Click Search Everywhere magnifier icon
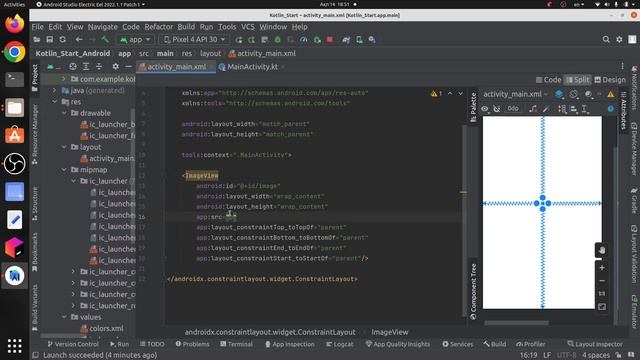The height and width of the screenshot is (360, 640). pyautogui.click(x=606, y=40)
